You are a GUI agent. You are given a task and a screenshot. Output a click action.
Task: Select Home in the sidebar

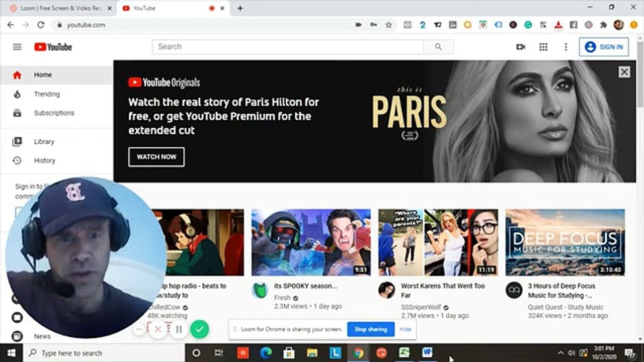(x=56, y=75)
